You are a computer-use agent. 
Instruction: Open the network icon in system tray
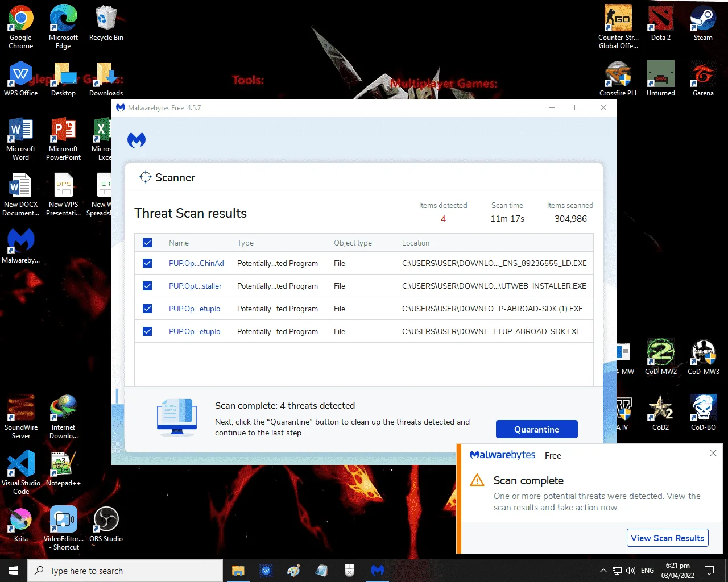tap(617, 571)
